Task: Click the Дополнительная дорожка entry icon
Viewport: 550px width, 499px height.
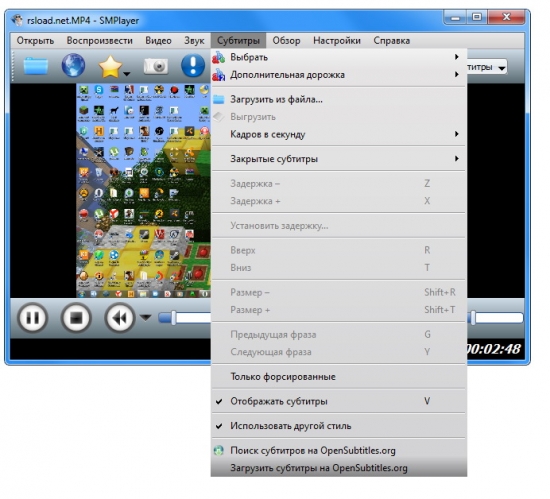Action: click(219, 75)
